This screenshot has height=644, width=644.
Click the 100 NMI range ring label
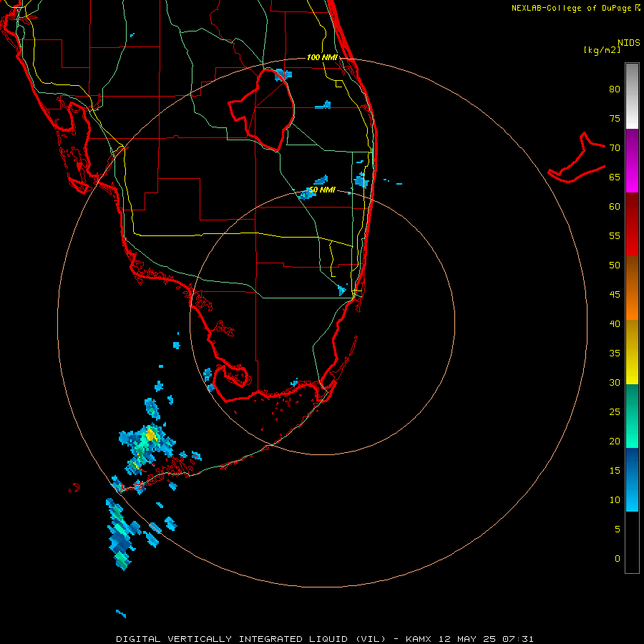click(x=322, y=57)
